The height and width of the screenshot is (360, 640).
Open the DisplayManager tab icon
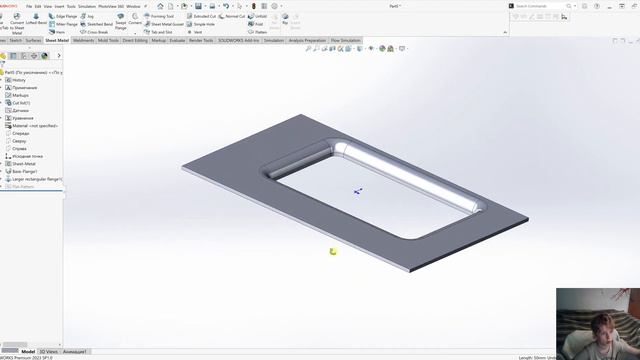[x=44, y=56]
